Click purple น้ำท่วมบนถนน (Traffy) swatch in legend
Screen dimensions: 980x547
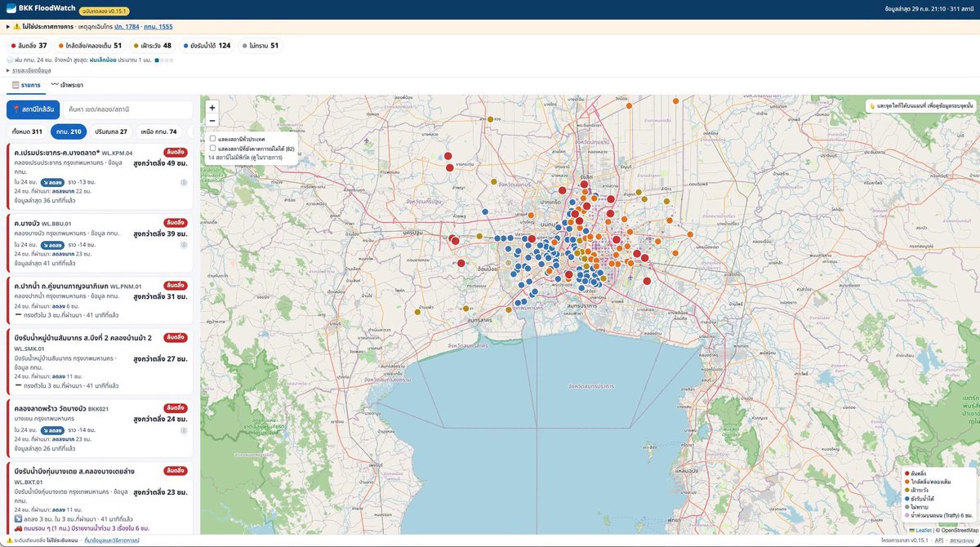(x=906, y=514)
